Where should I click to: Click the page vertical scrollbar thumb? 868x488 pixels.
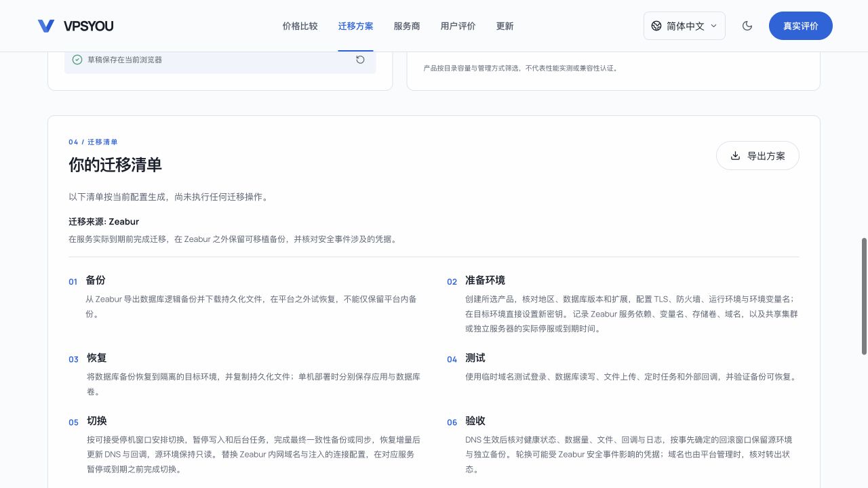(864, 296)
